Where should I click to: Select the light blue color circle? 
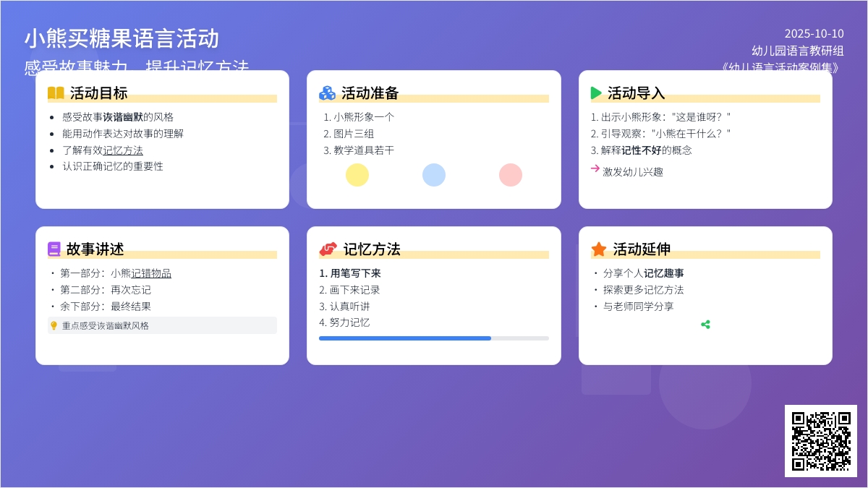point(434,175)
